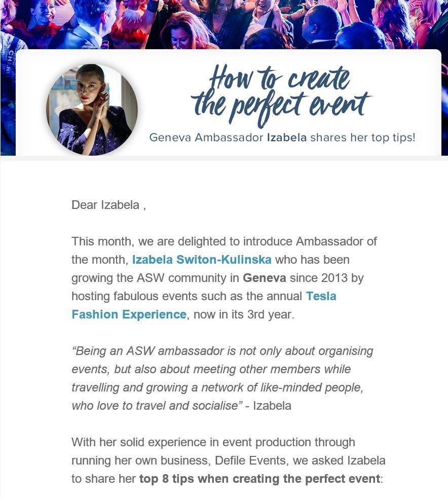Click the '- Izabela' quote attribution

point(269,406)
